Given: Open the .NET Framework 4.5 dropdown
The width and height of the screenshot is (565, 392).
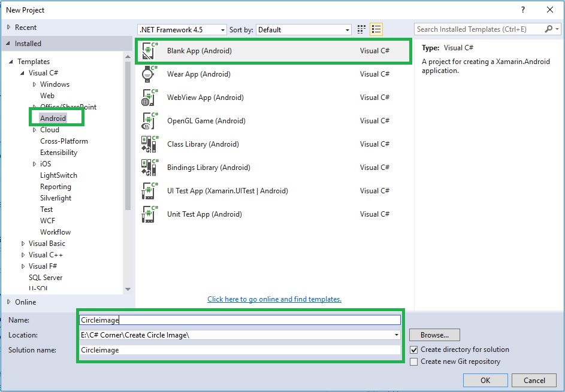Looking at the screenshot, I should (x=182, y=30).
